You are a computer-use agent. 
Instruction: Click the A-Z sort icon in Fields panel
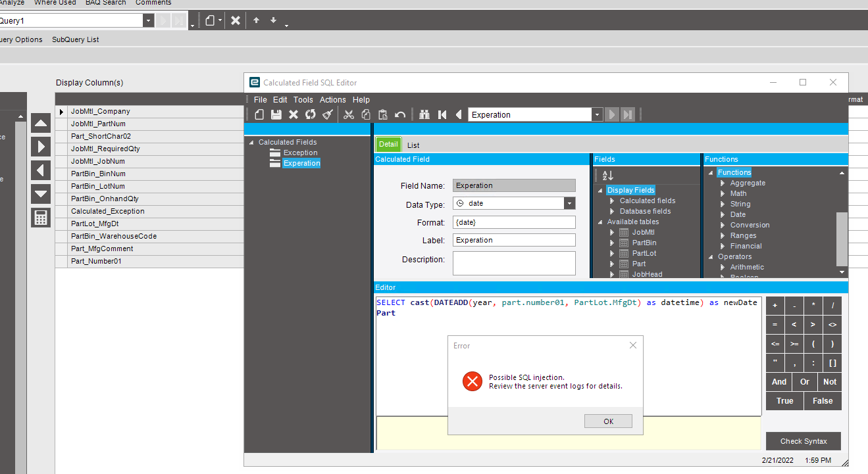pos(607,176)
